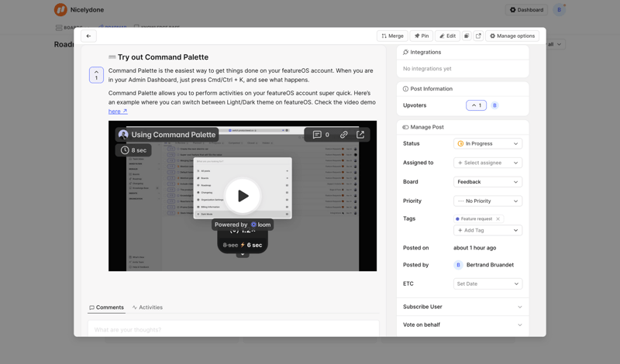Viewport: 620px width, 364px height.
Task: Open the Board dropdown showing Feedback
Action: (x=487, y=182)
